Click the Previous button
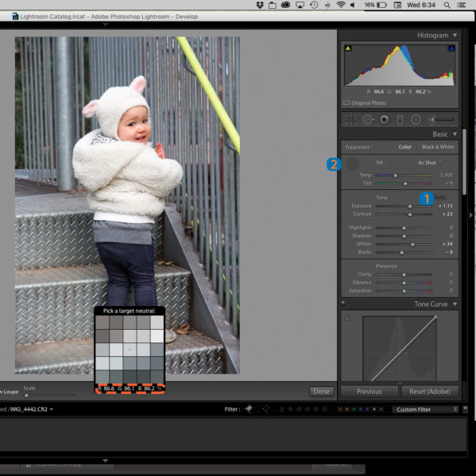The height and width of the screenshot is (476, 476). (370, 392)
